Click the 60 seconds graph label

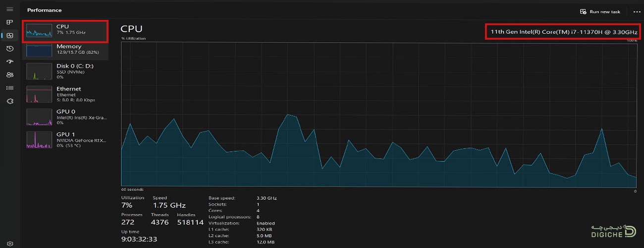132,189
